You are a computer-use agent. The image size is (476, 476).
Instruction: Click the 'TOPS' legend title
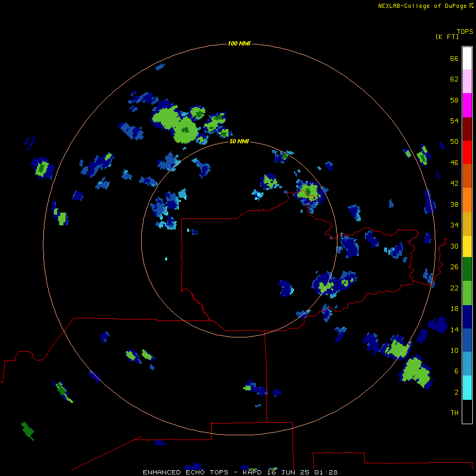(465, 31)
